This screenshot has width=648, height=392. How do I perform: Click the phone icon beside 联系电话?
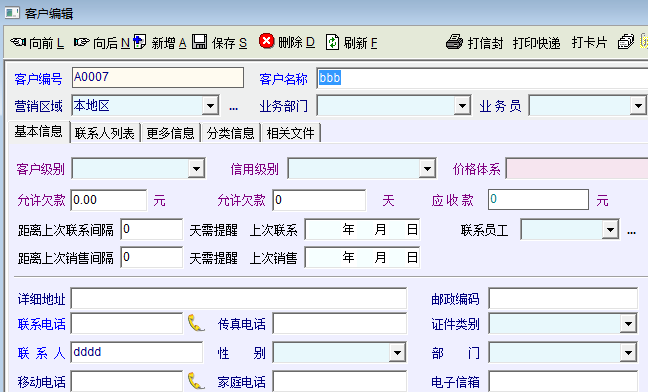point(196,323)
